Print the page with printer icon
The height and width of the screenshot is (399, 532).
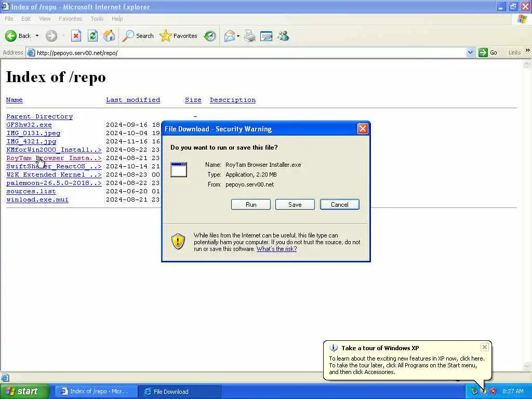click(x=250, y=36)
